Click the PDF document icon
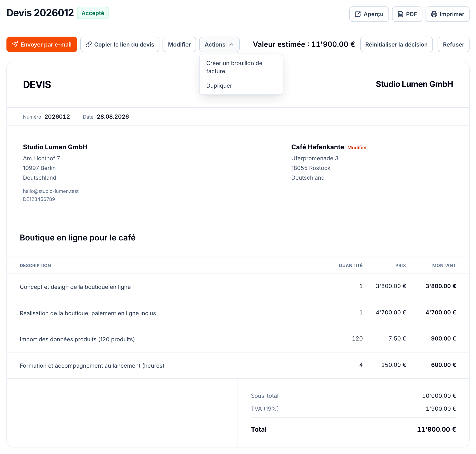 [x=400, y=14]
